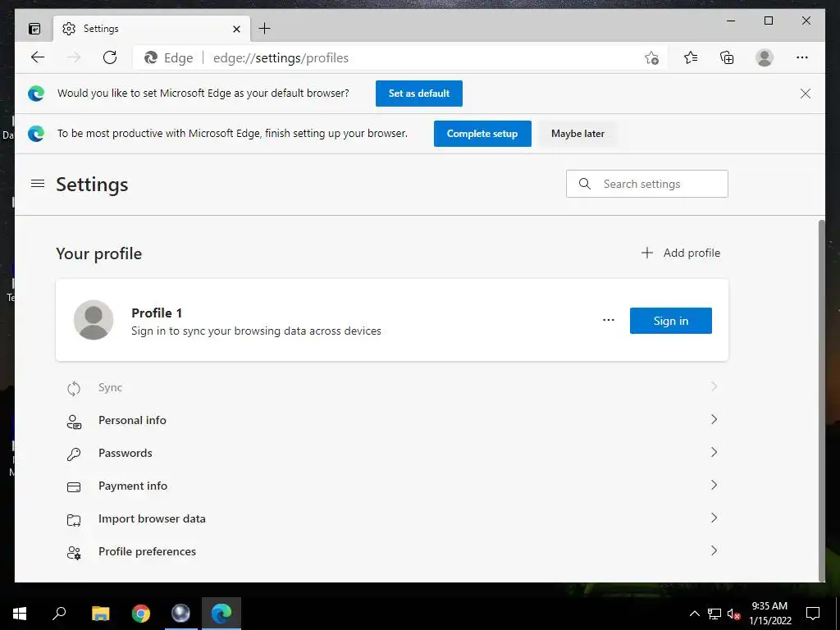Choose Maybe later option

[x=577, y=134]
